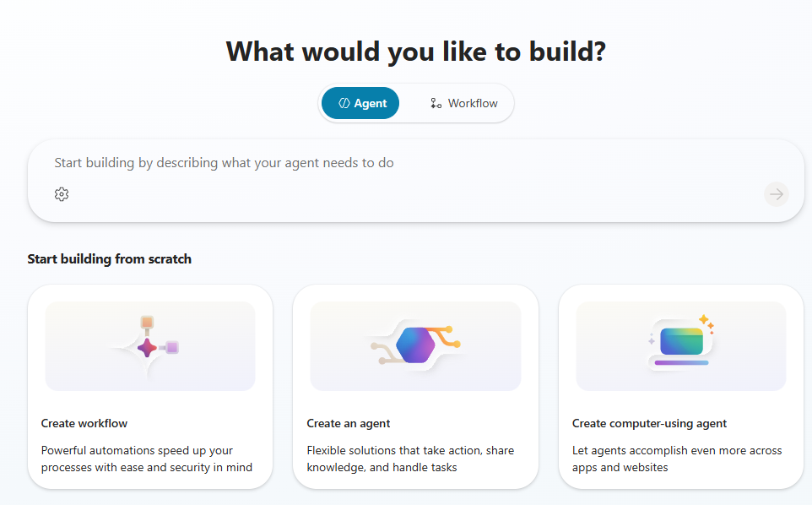The height and width of the screenshot is (505, 812).
Task: Switch to the Workflow toggle option
Action: (463, 103)
